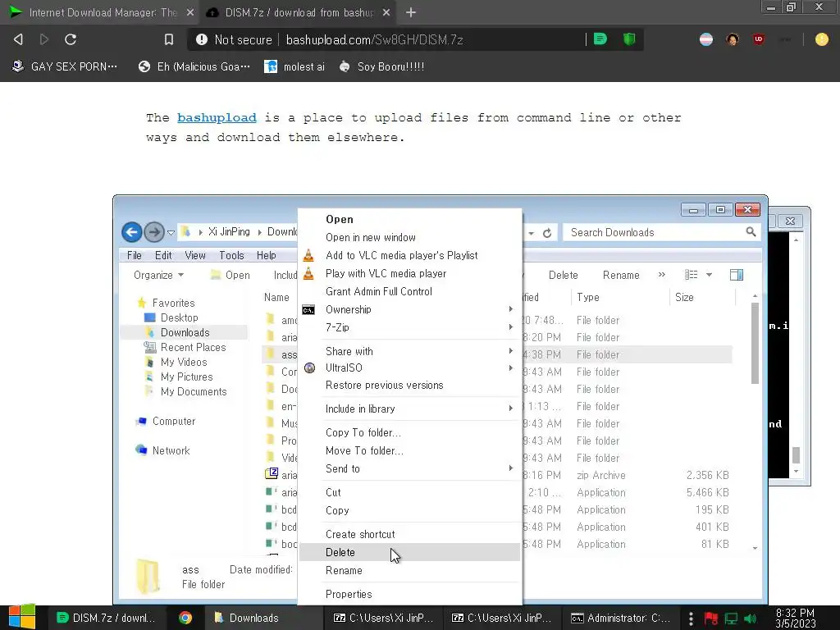Viewport: 840px width, 630px height.
Task: Choose Properties in the context menu
Action: 410,594
